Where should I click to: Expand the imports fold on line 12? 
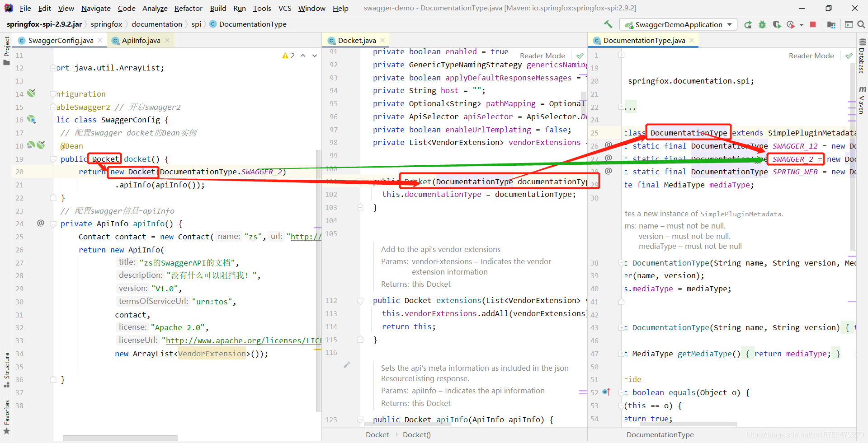click(x=53, y=68)
